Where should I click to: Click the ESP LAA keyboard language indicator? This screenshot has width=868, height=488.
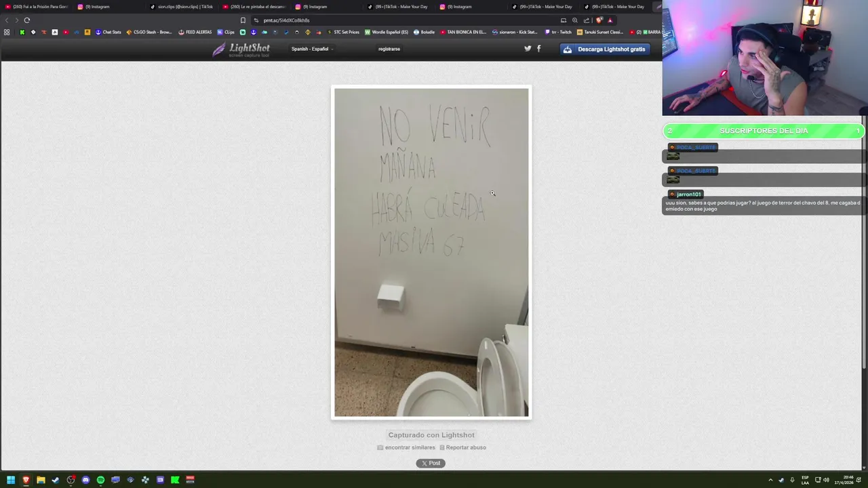805,480
